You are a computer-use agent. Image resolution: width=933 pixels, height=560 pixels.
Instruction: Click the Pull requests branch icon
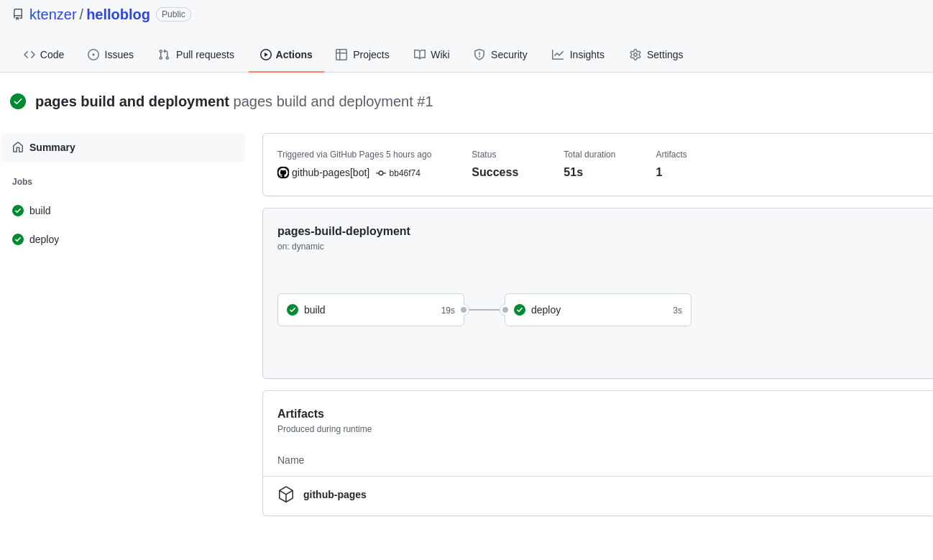pos(164,55)
